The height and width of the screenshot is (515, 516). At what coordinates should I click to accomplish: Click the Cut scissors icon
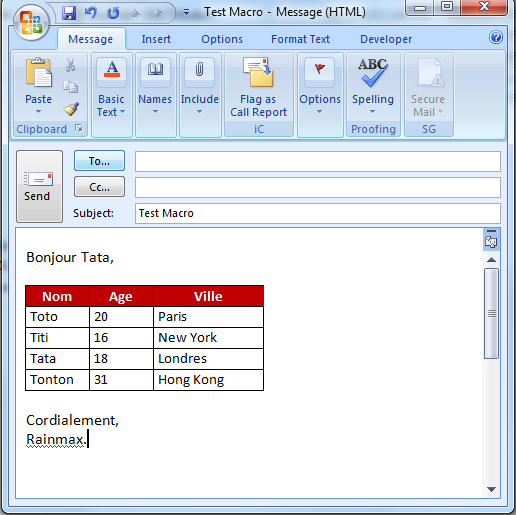pos(70,65)
